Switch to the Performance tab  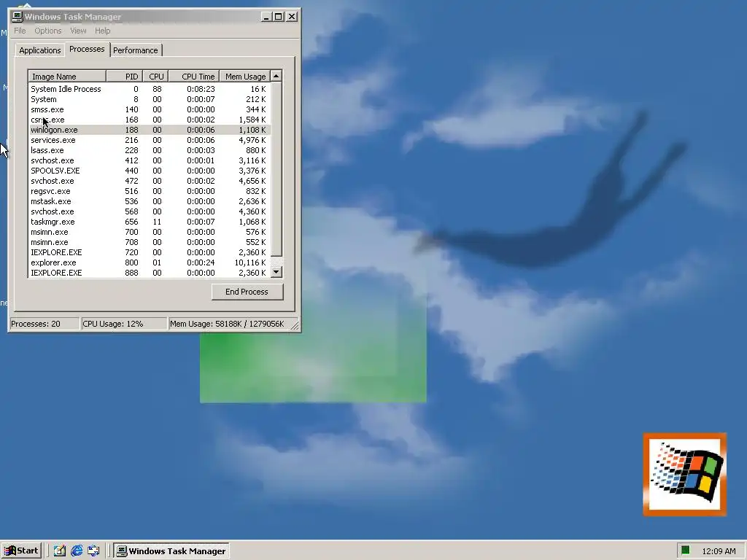[135, 50]
